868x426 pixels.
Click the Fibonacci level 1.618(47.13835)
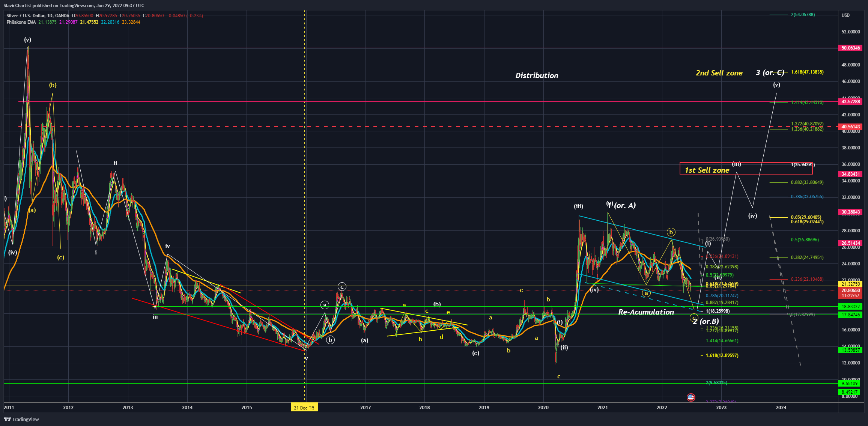tap(807, 72)
